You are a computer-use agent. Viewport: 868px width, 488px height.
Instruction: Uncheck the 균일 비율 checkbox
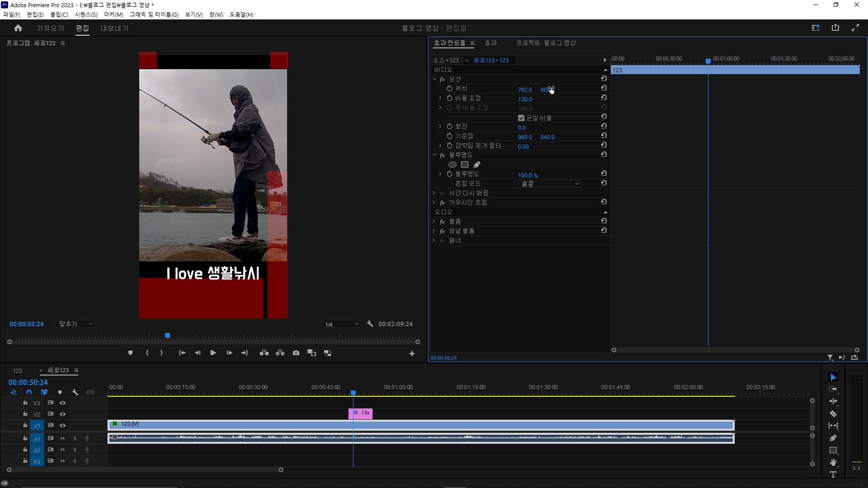pyautogui.click(x=521, y=118)
